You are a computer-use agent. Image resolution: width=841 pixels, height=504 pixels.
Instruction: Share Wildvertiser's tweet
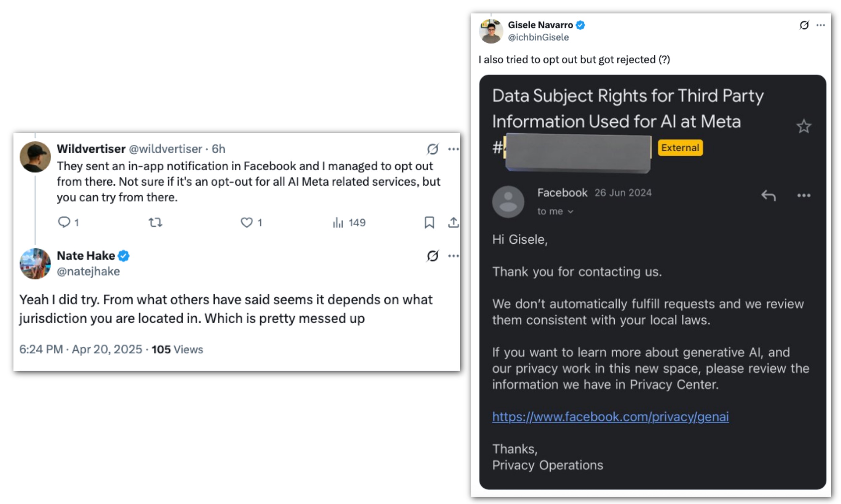pyautogui.click(x=453, y=222)
